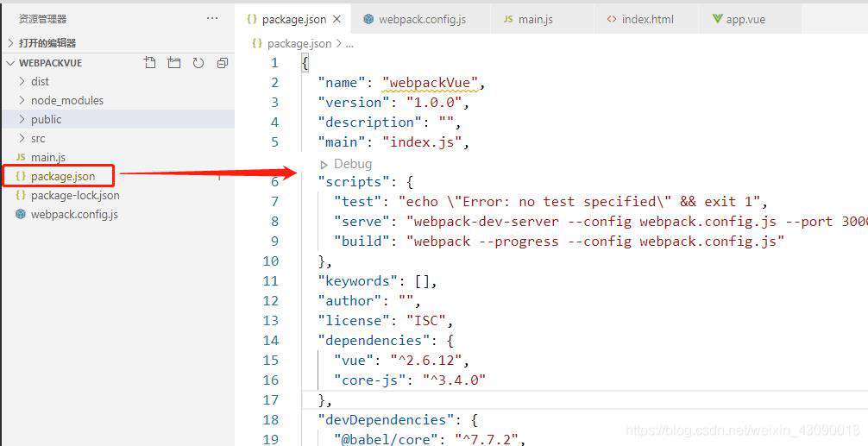Click the "build" script key

pos(362,242)
